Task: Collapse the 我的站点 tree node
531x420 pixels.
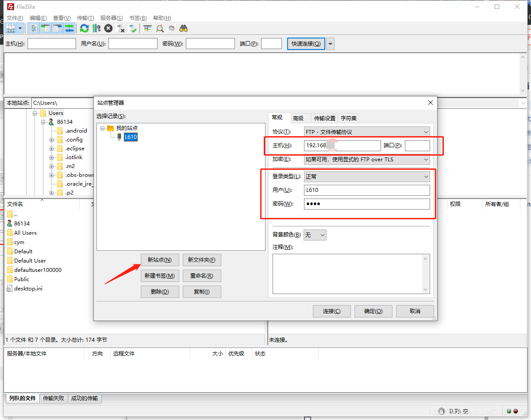Action: pyautogui.click(x=103, y=128)
